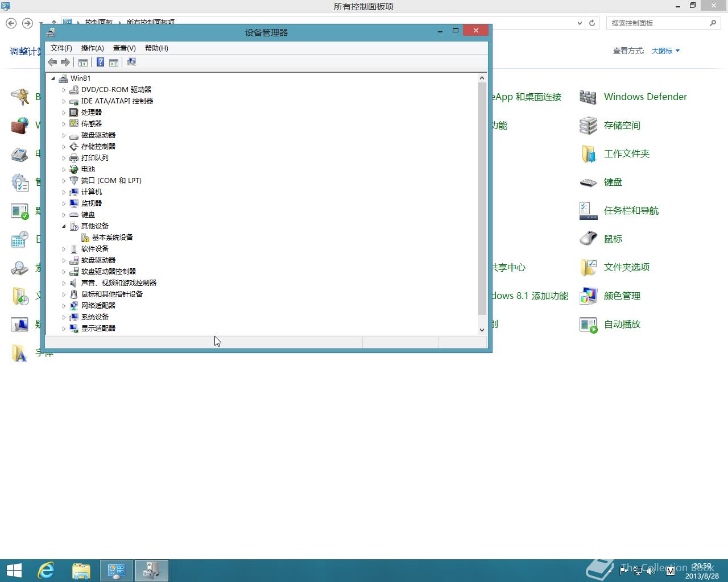The height and width of the screenshot is (582, 728).
Task: Click the 鼠标 icon in Control Panel
Action: click(588, 239)
